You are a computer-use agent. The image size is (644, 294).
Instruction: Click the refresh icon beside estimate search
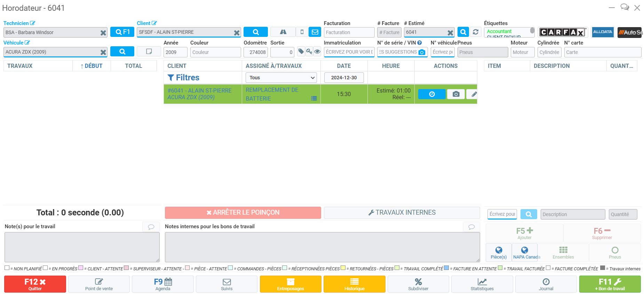tap(475, 32)
